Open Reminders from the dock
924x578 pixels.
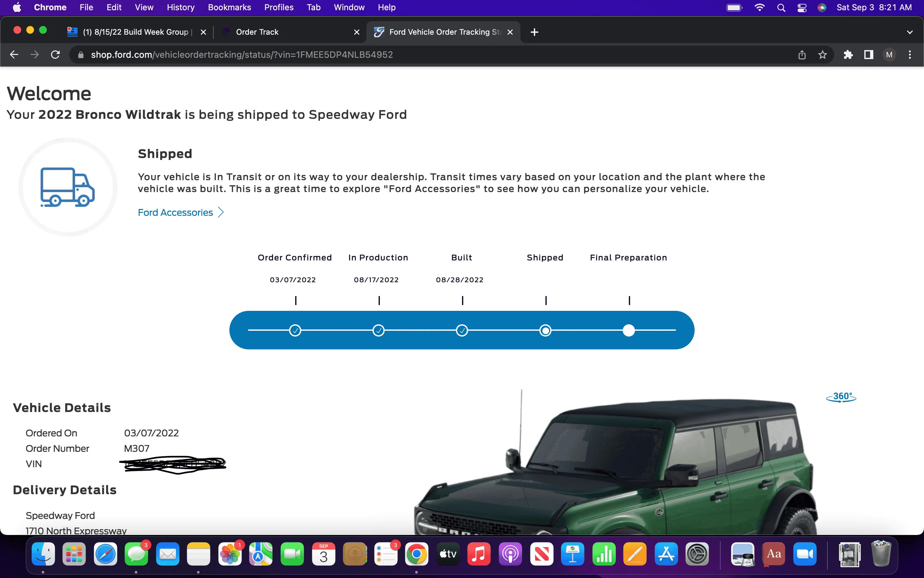tap(386, 554)
